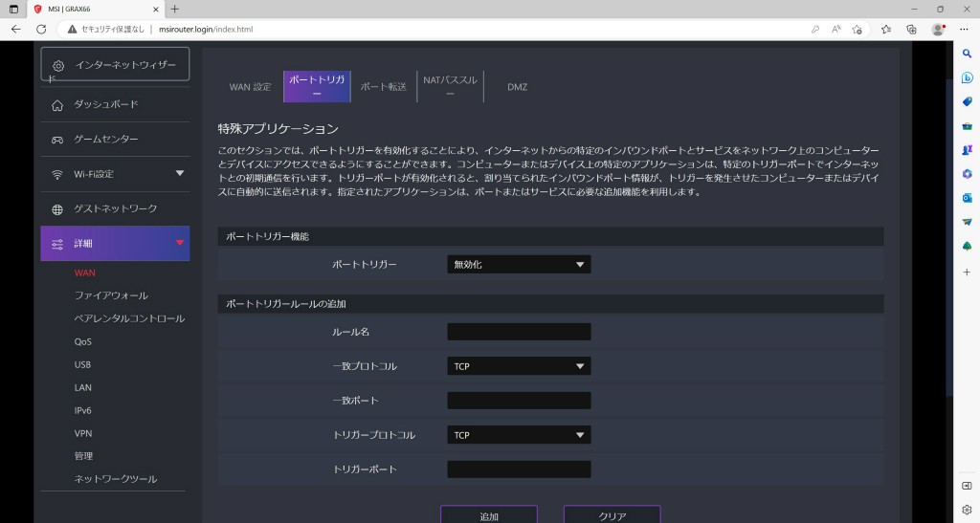Collapse the 詳細 menu red arrow

180,243
